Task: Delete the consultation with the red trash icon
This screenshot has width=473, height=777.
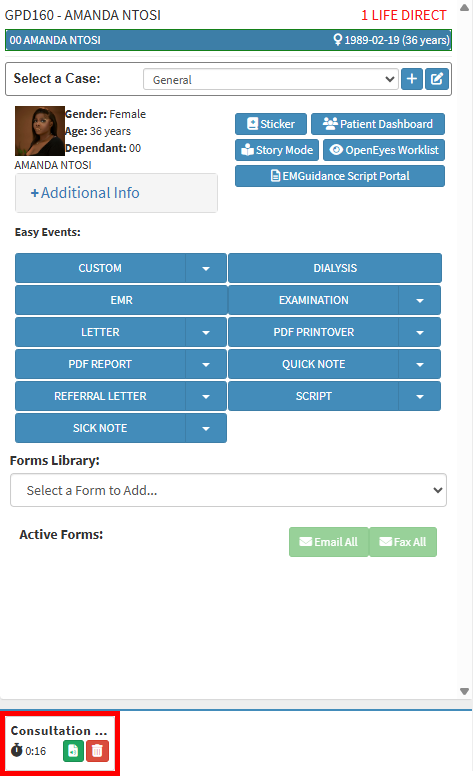Action: [x=97, y=751]
